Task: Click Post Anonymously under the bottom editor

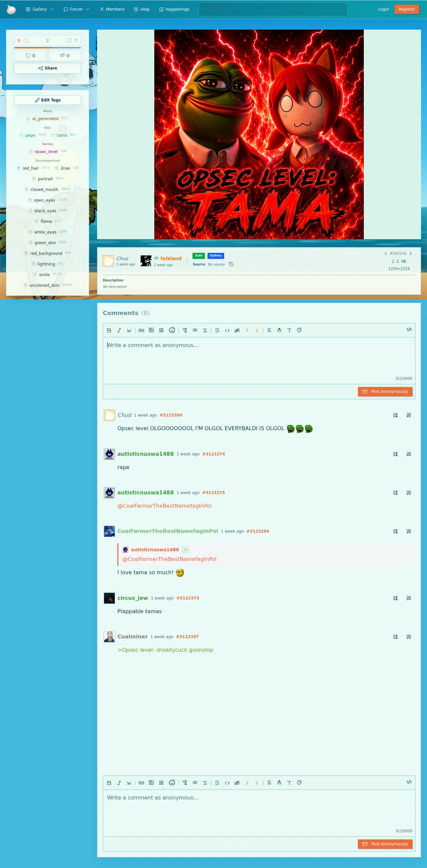Action: click(385, 844)
